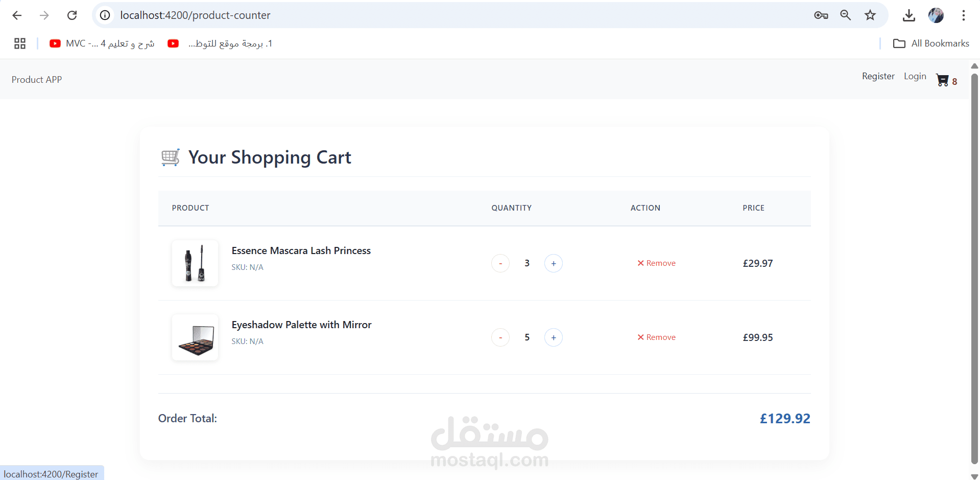Click the £29.97 price

(758, 263)
